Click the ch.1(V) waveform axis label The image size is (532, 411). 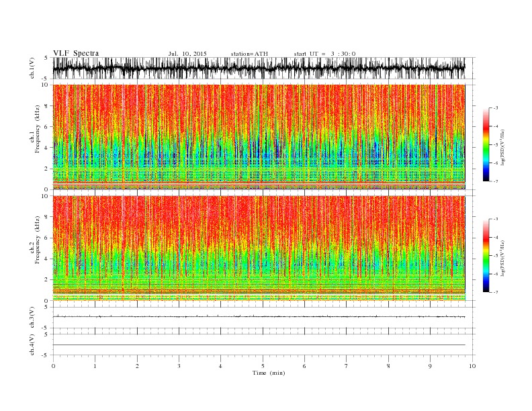coord(32,68)
